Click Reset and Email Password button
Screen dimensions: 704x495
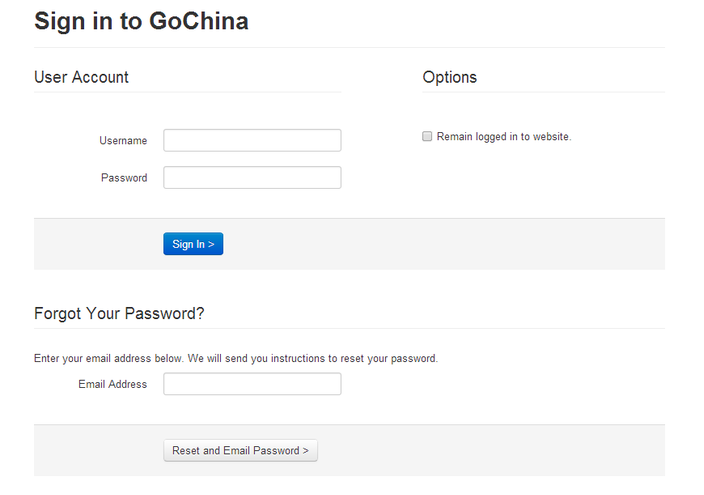coord(240,451)
